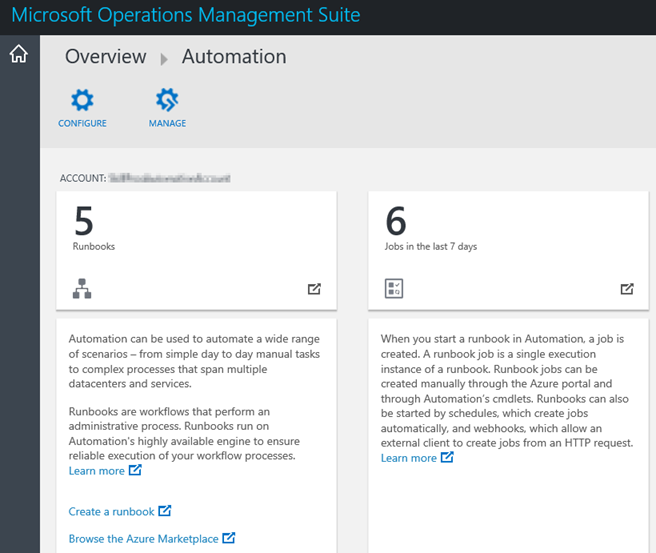Follow the Create a runbook link

tap(111, 512)
